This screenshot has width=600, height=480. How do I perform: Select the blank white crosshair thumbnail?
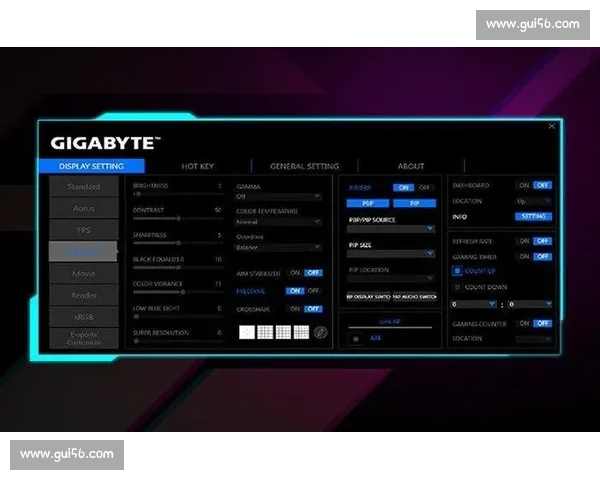point(247,332)
